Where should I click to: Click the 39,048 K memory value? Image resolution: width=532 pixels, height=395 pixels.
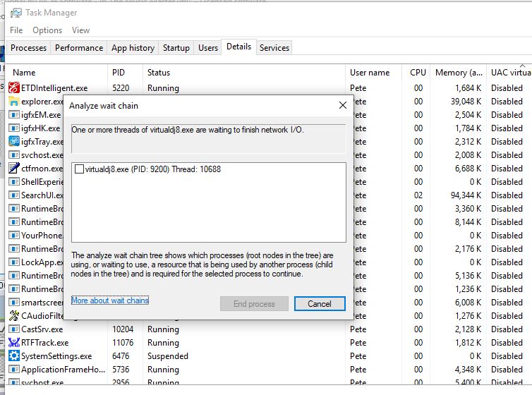(466, 102)
